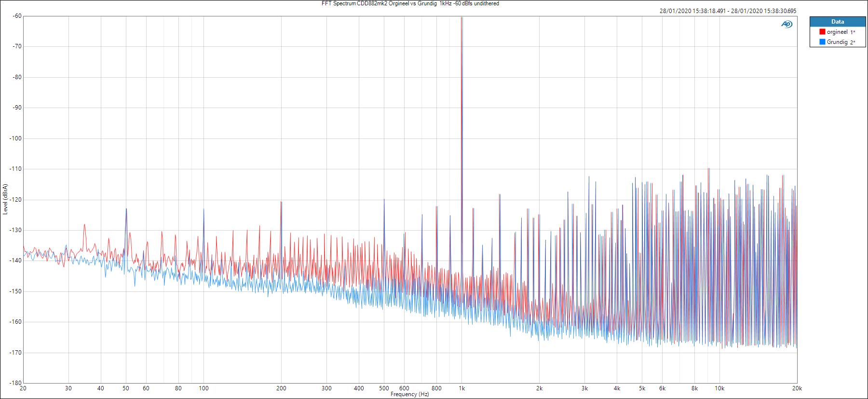Click the -180 level axis tick
The height and width of the screenshot is (399, 868).
point(16,383)
